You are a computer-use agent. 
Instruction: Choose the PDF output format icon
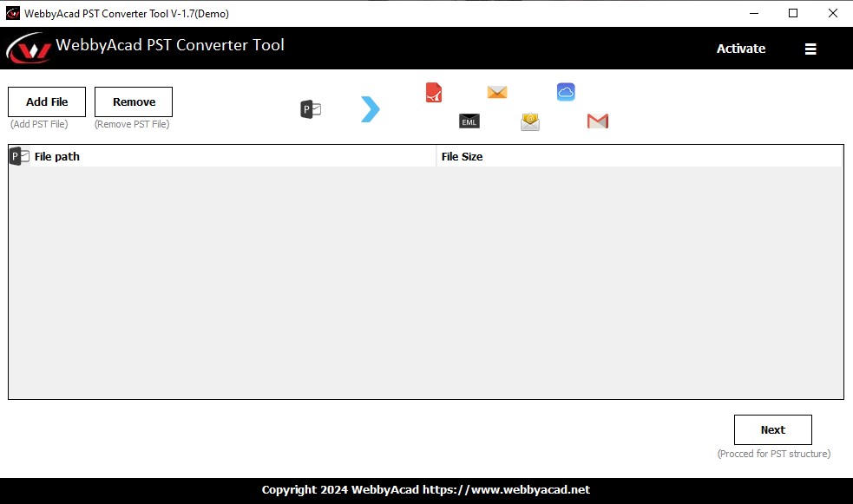(x=434, y=92)
